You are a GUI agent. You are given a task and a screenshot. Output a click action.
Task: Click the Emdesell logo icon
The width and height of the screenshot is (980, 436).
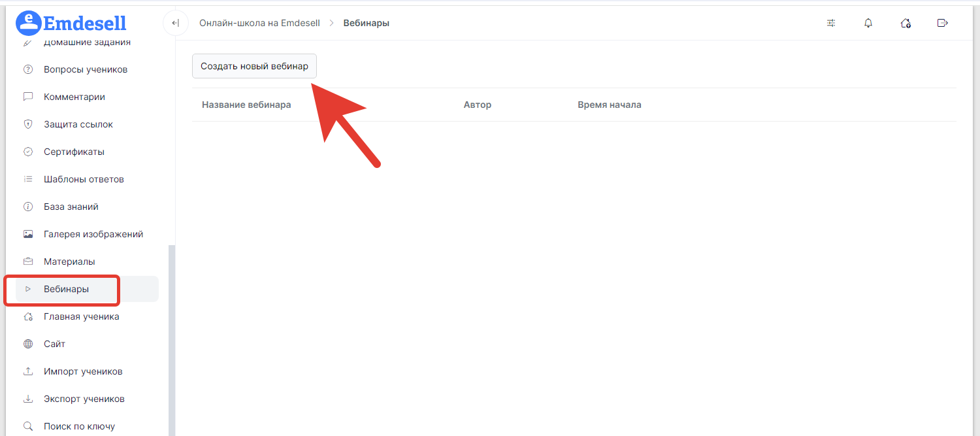pos(28,23)
